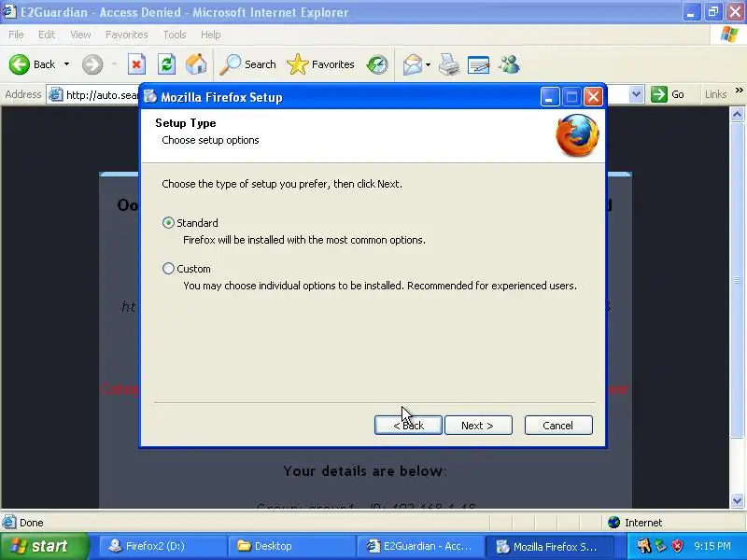
Task: Open the Help menu
Action: pyautogui.click(x=211, y=35)
